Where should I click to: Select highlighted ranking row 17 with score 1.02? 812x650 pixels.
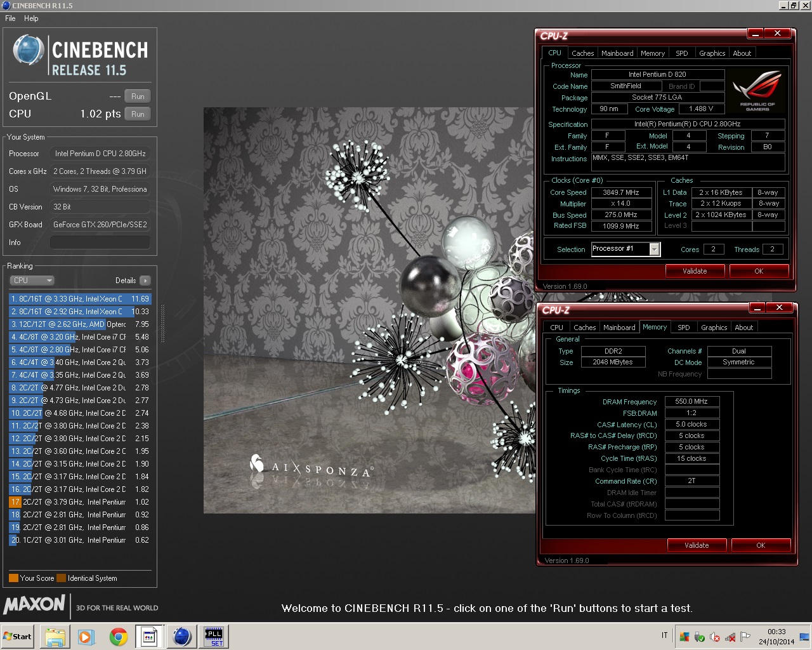click(x=79, y=502)
